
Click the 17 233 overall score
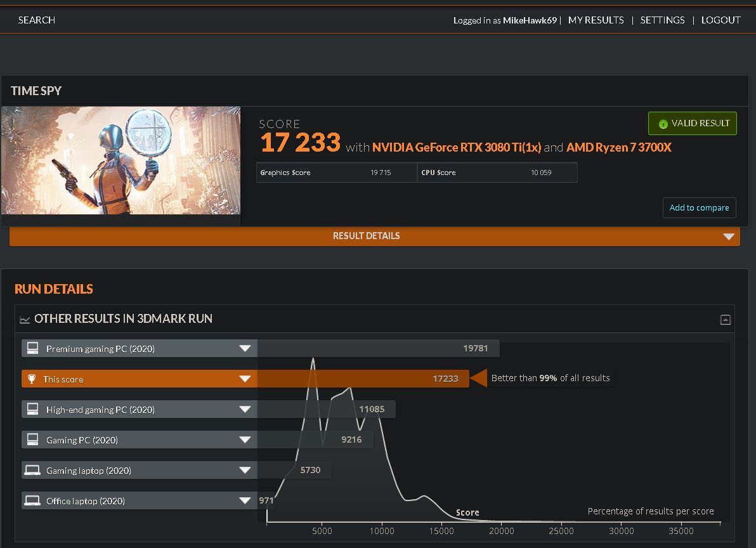301,143
